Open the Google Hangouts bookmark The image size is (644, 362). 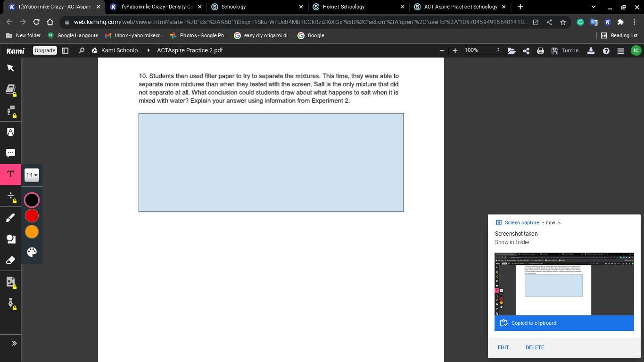(73, 35)
